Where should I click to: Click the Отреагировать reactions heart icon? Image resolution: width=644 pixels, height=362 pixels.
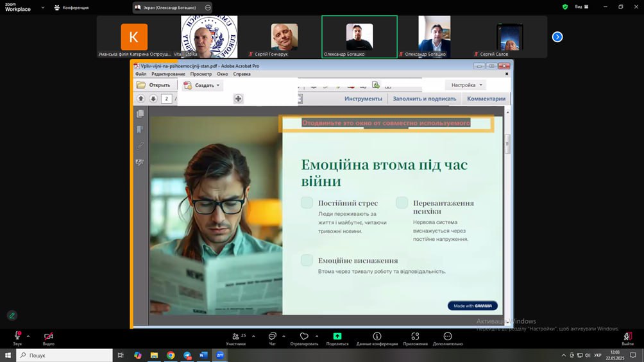[x=304, y=336]
